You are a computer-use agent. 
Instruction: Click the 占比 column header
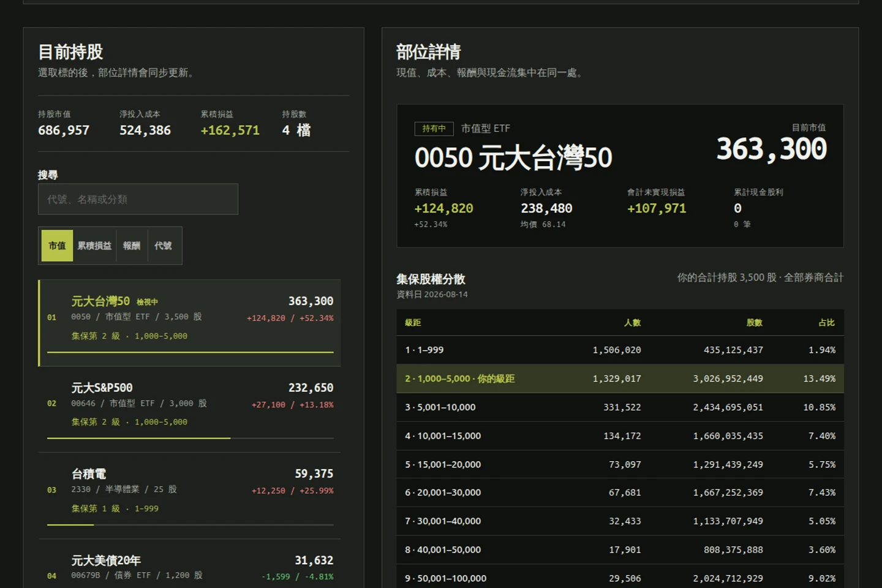point(827,323)
